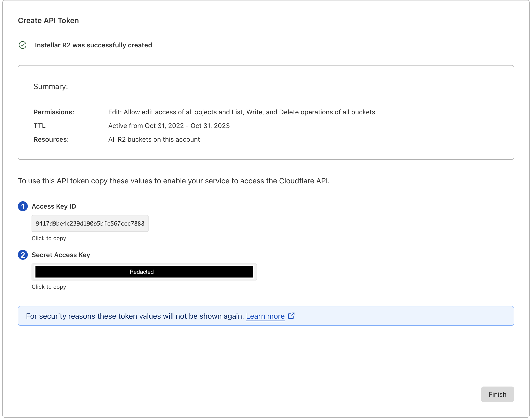This screenshot has height=420, width=532.
Task: Click the blue step 1 circle badge
Action: click(23, 206)
